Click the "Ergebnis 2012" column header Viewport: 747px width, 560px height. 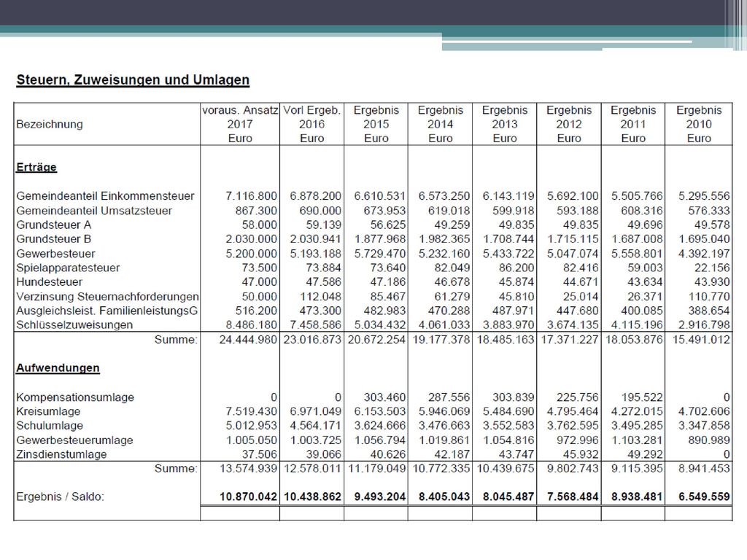coord(569,124)
